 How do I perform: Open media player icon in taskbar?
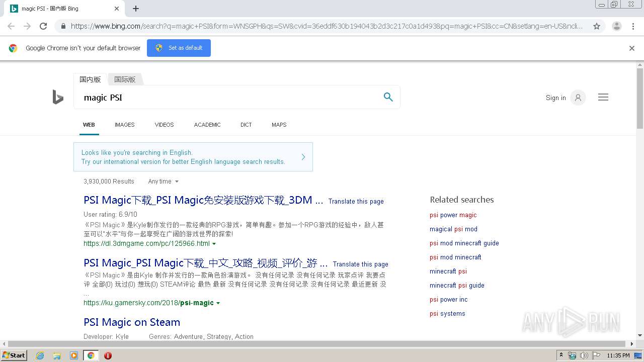[x=74, y=355]
